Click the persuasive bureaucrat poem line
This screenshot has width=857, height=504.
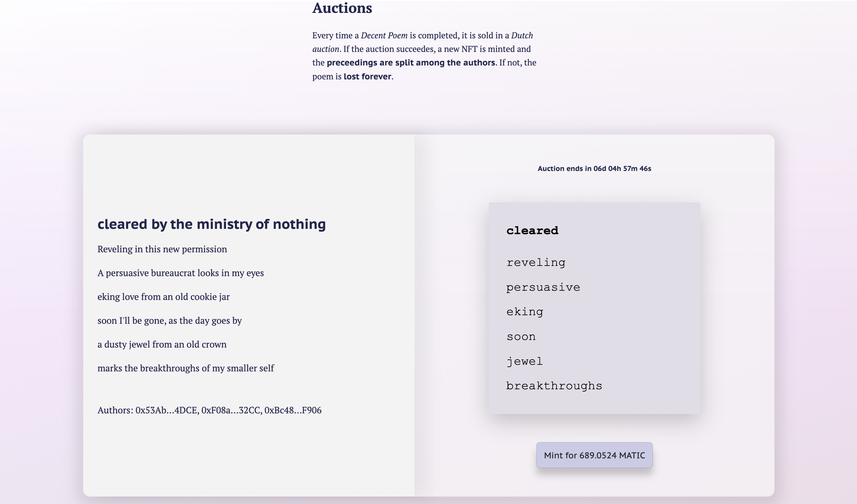pyautogui.click(x=181, y=273)
